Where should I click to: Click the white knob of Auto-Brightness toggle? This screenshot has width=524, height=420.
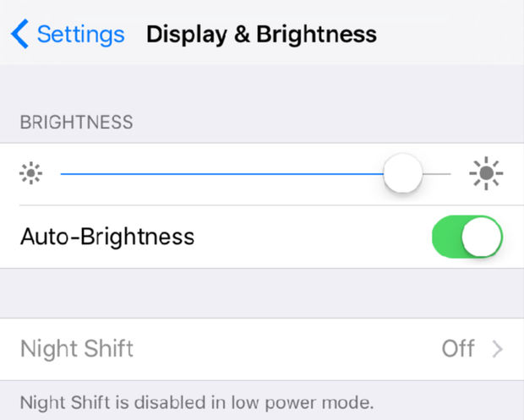pyautogui.click(x=482, y=237)
